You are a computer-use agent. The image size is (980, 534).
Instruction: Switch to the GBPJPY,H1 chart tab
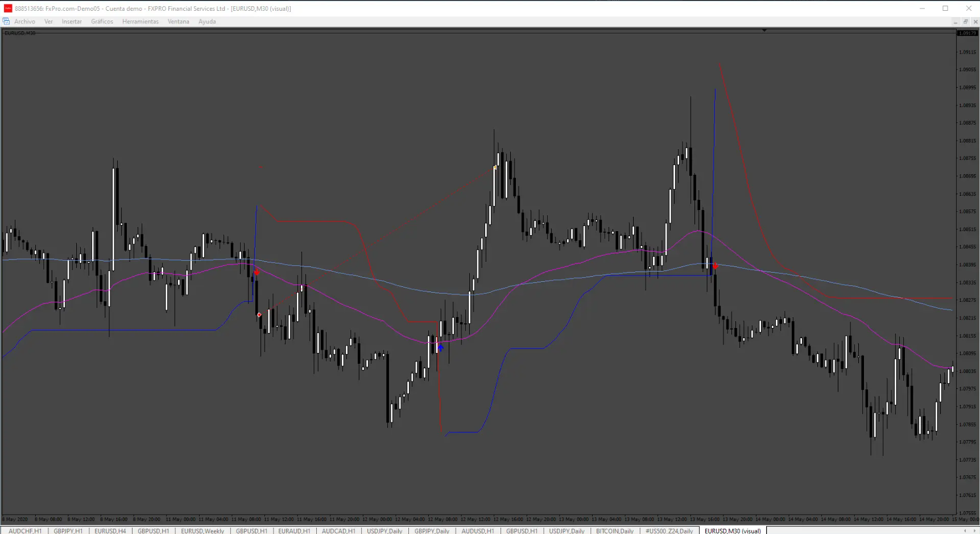[68, 531]
